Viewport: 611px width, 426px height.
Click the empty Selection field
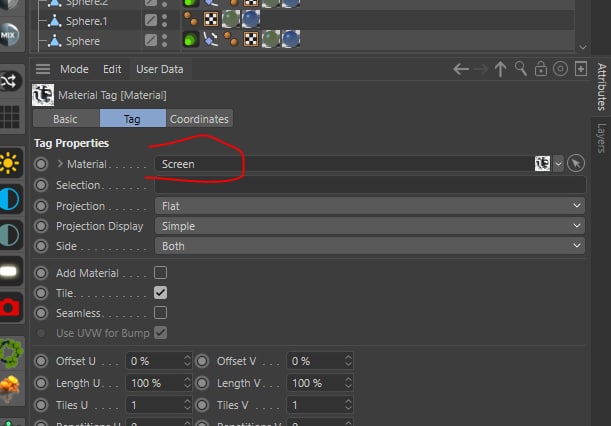click(370, 185)
